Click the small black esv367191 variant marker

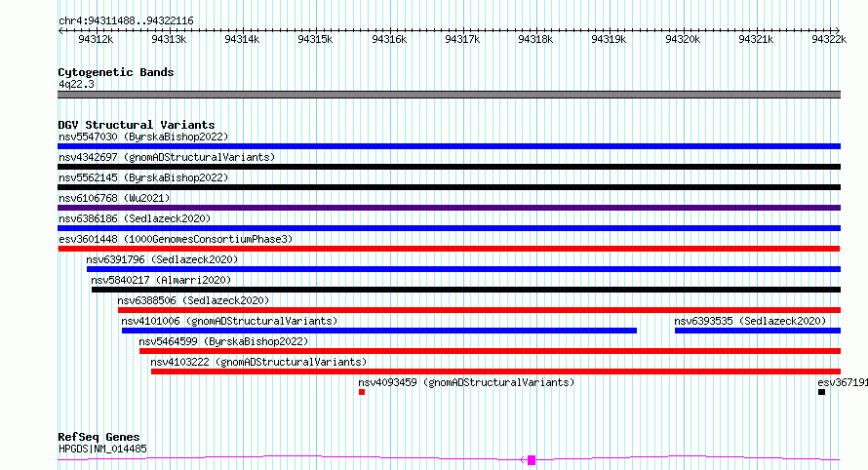click(x=821, y=392)
